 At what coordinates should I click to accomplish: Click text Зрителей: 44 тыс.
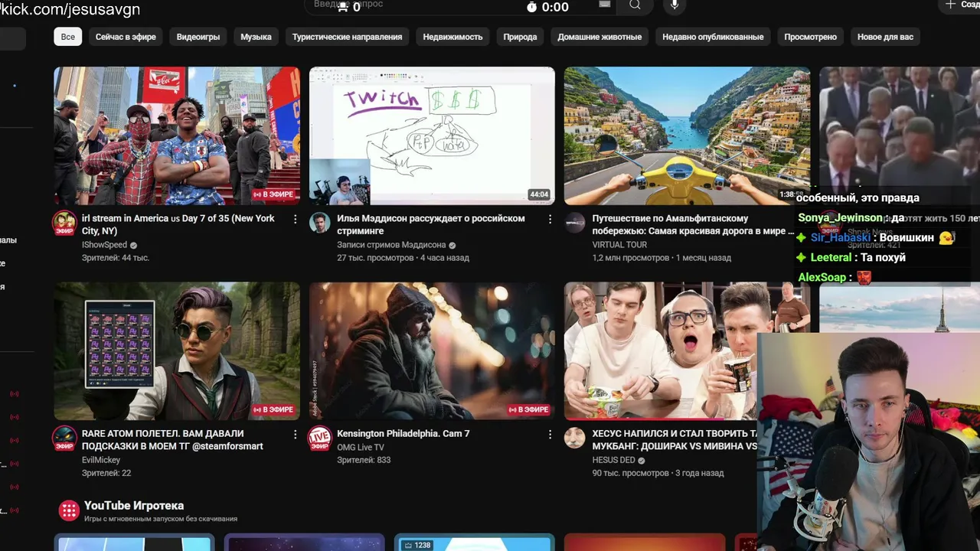[116, 258]
